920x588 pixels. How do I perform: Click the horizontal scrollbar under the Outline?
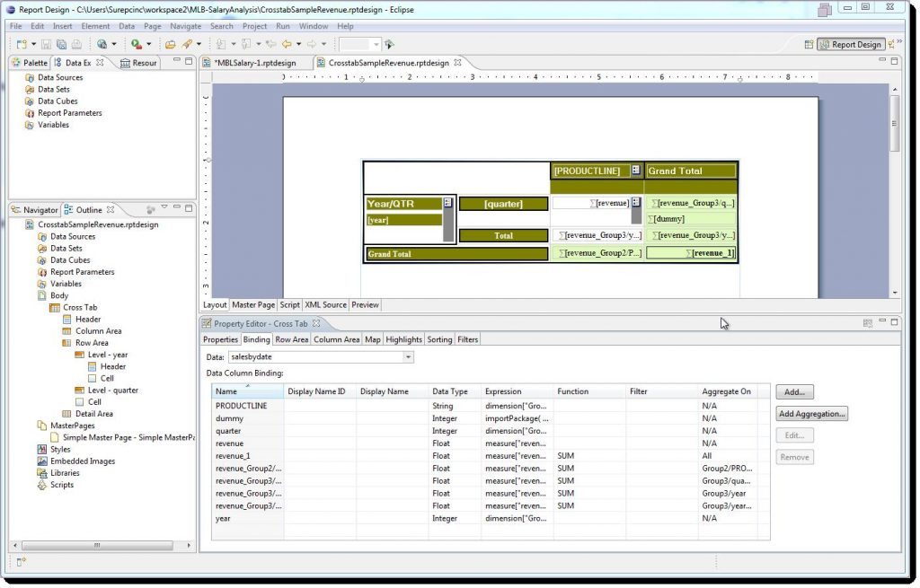pyautogui.click(x=99, y=545)
